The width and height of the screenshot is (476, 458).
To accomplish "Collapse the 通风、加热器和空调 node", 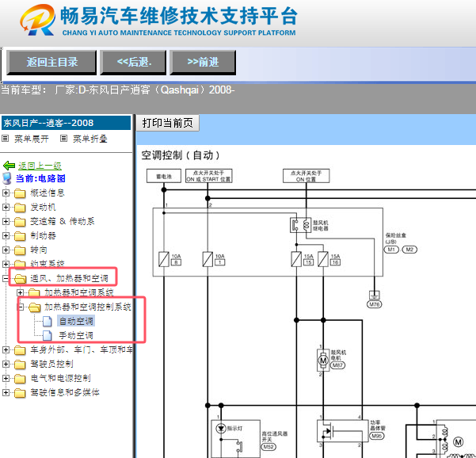I will click(6, 278).
